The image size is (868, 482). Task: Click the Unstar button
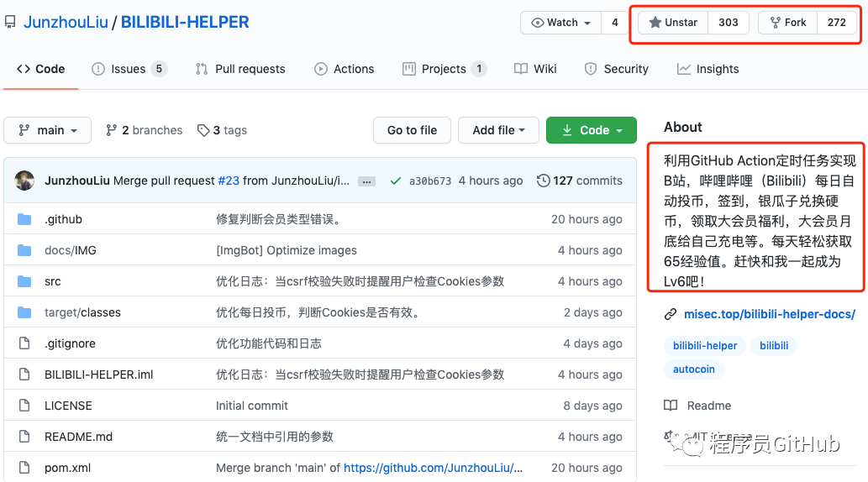[x=673, y=23]
